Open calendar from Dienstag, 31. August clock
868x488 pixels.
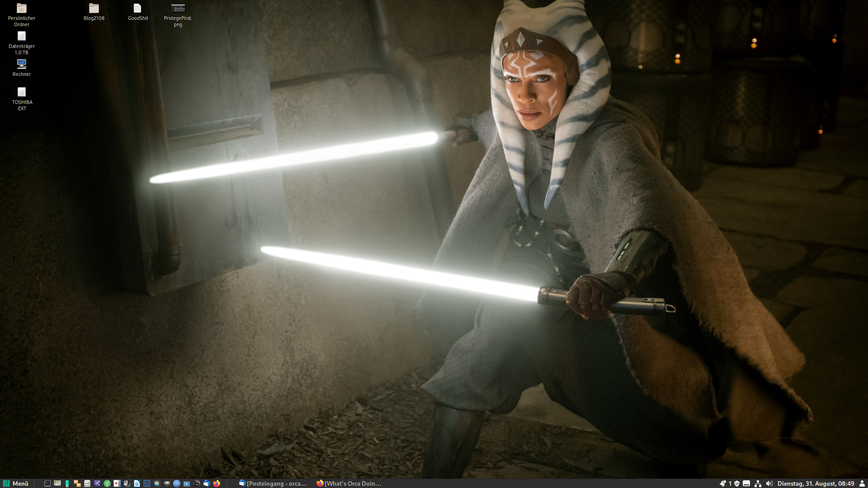[x=816, y=483]
